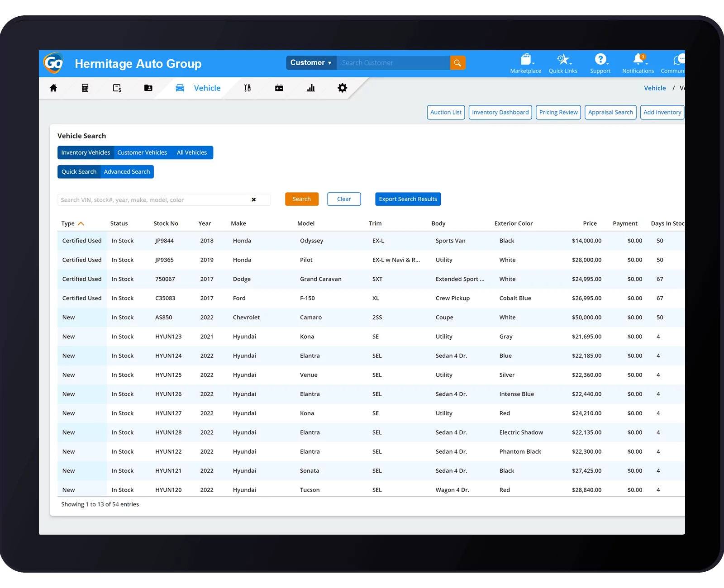
Task: Select Quick Search tab
Action: click(79, 172)
